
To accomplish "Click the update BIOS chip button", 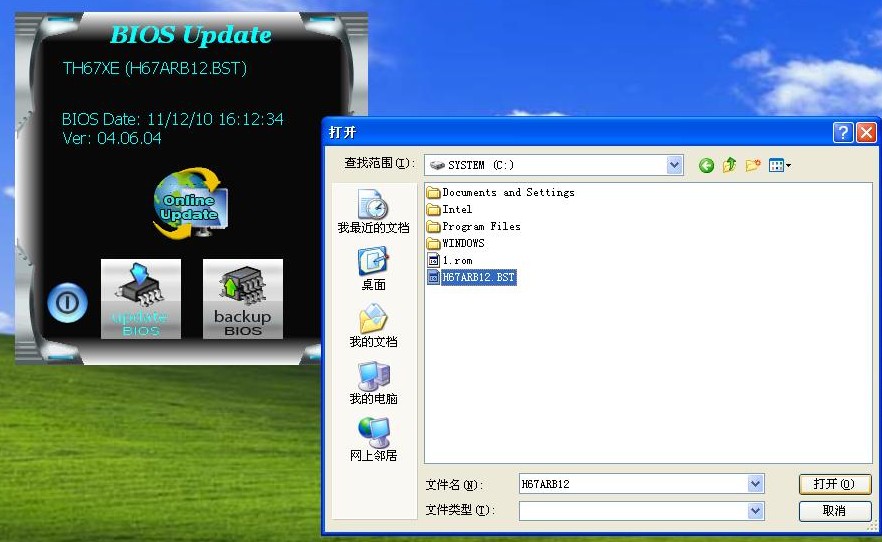I will (x=141, y=299).
